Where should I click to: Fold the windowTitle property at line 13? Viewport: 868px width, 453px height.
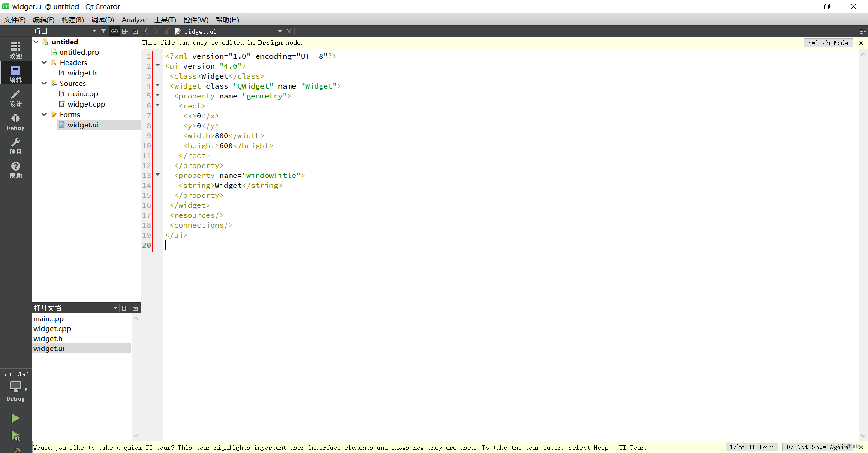click(158, 175)
